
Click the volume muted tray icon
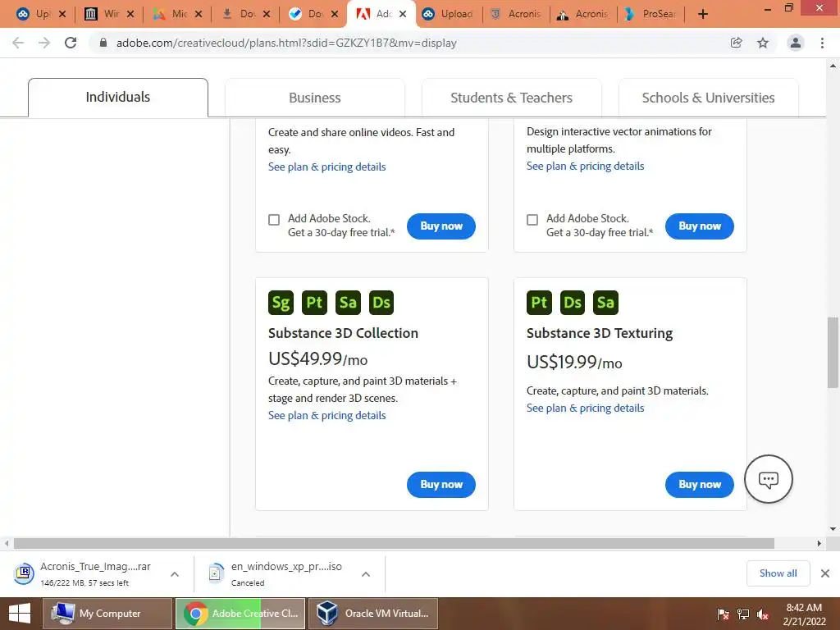tap(762, 614)
